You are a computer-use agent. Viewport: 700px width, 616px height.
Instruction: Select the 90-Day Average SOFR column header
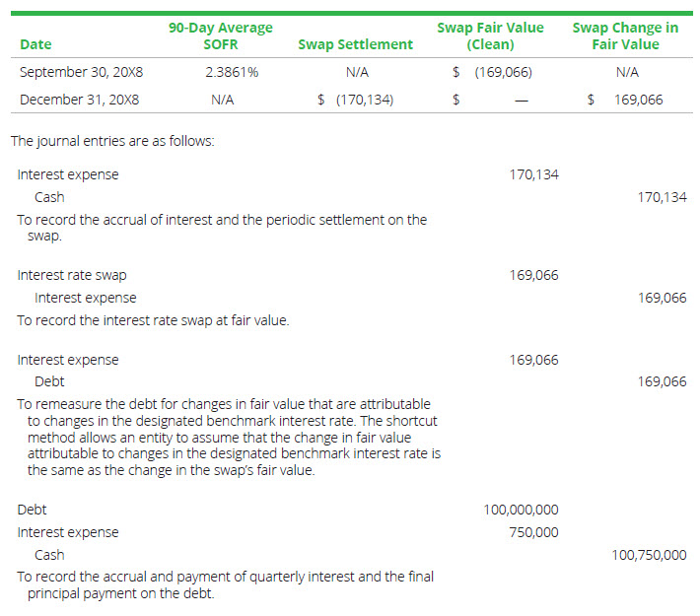click(x=221, y=35)
